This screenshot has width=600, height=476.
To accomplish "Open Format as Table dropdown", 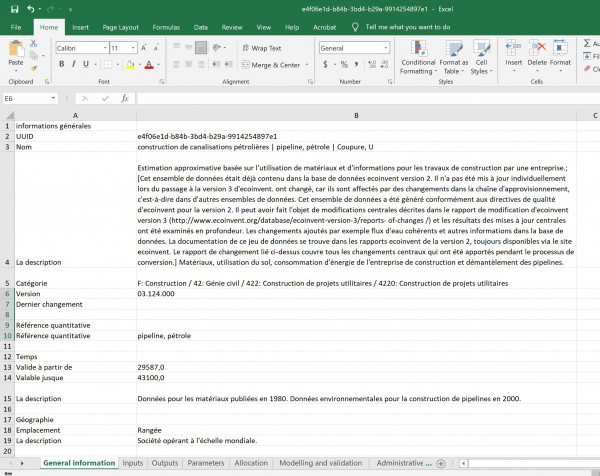I will 454,57.
